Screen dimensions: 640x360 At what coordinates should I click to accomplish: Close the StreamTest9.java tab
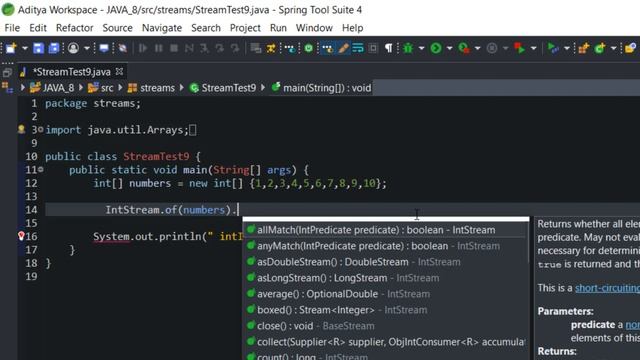click(x=119, y=71)
